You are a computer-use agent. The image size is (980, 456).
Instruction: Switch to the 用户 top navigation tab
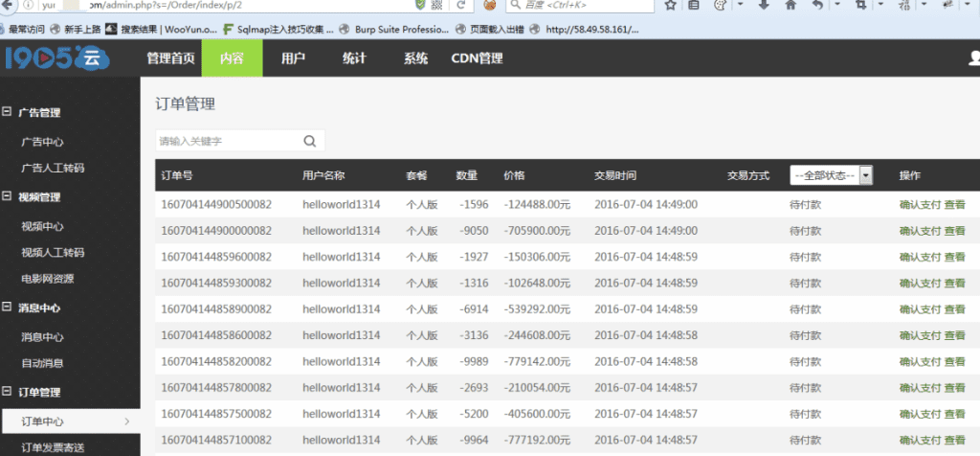(x=293, y=58)
